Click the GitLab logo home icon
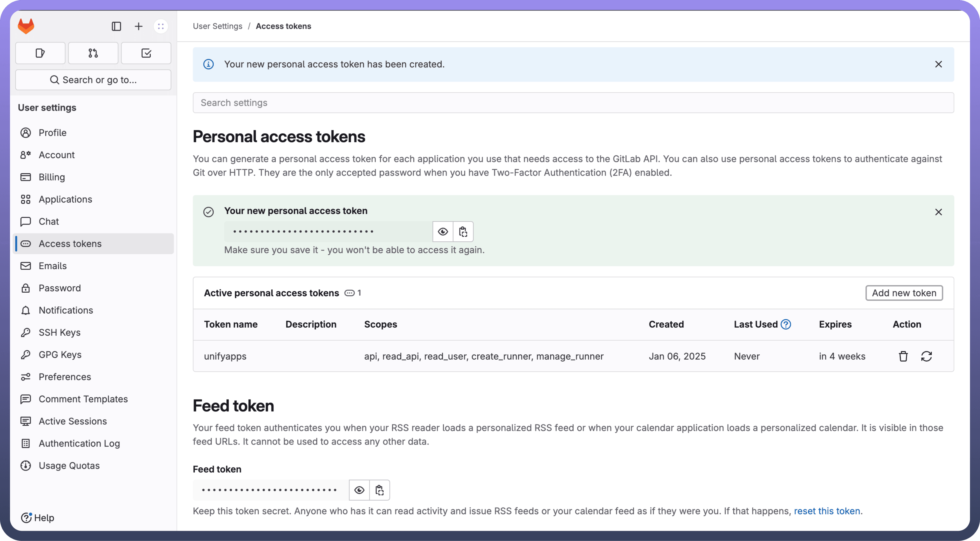Screen dimensions: 980x541 pyautogui.click(x=26, y=26)
